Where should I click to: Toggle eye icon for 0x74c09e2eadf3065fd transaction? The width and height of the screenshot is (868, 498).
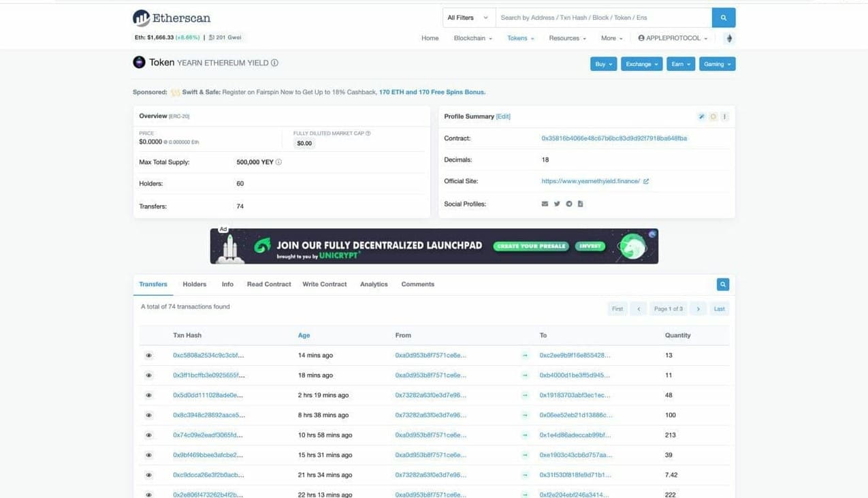149,435
